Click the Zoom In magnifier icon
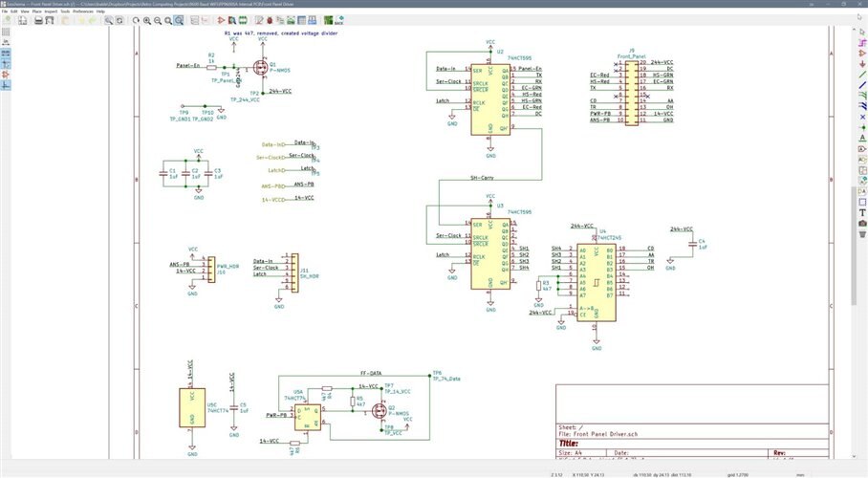This screenshot has width=868, height=478. [x=145, y=19]
